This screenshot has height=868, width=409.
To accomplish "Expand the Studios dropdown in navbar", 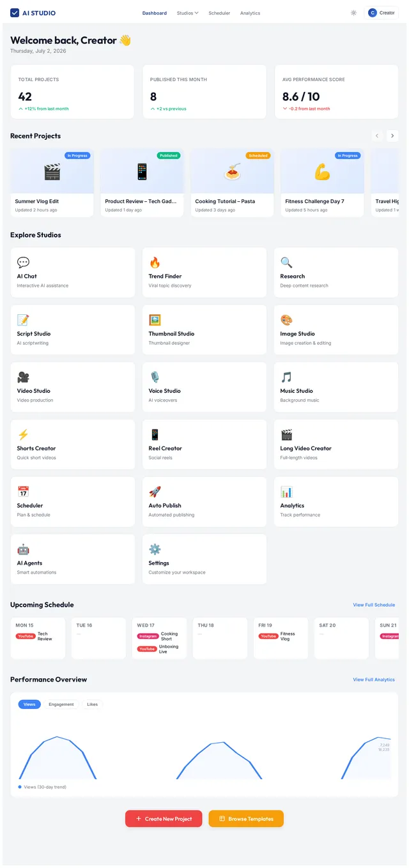I will coord(188,13).
